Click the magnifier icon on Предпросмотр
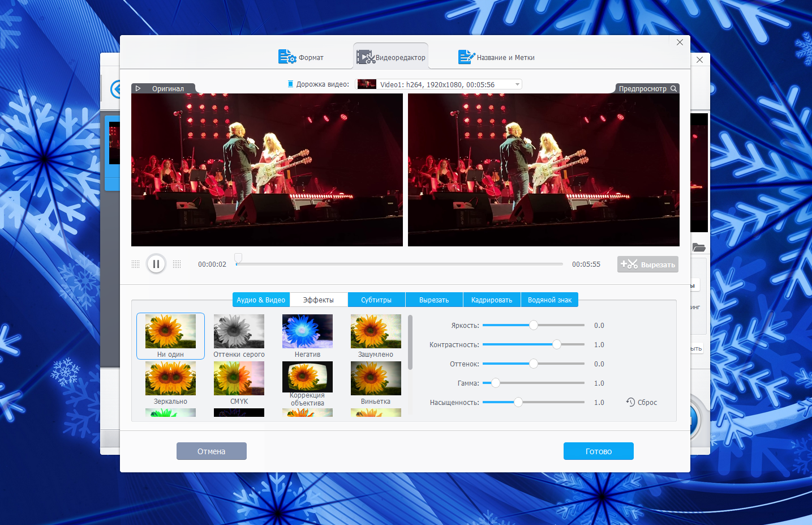The height and width of the screenshot is (525, 812). 673,89
